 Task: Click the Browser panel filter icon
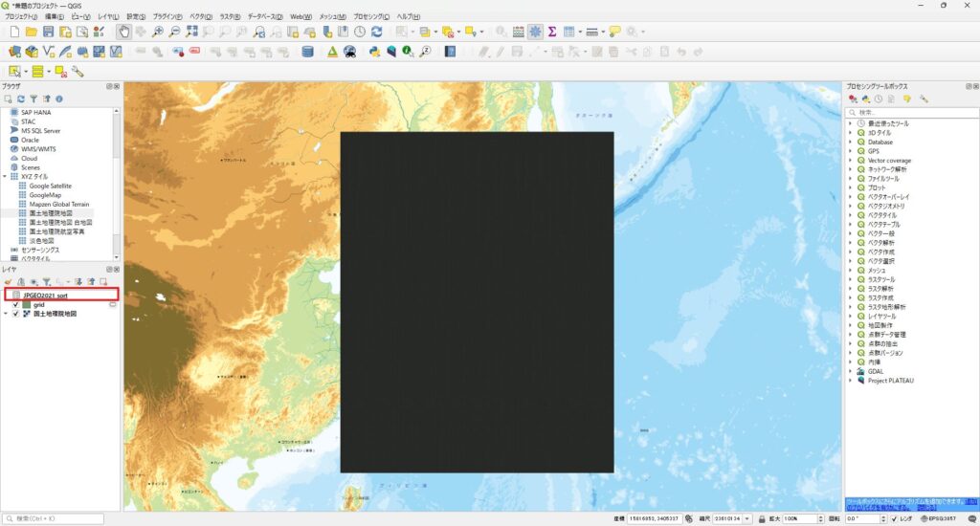pos(33,99)
